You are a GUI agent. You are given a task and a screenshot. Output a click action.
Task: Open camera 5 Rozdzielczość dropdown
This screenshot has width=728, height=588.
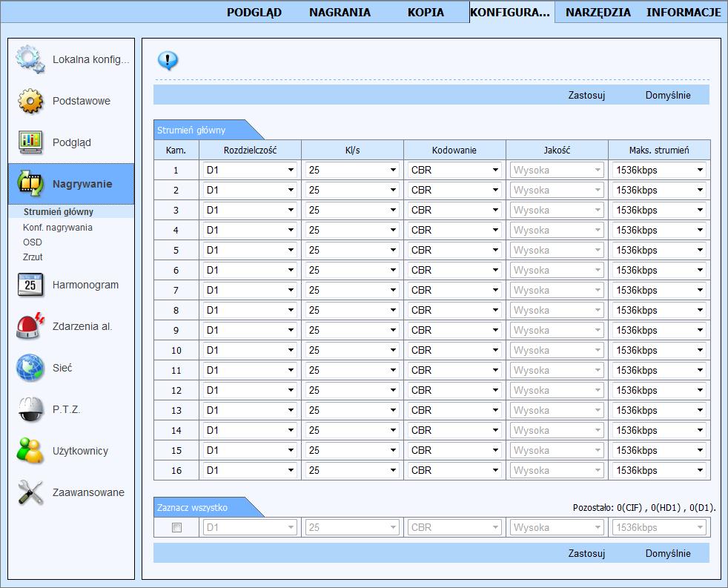coord(251,250)
